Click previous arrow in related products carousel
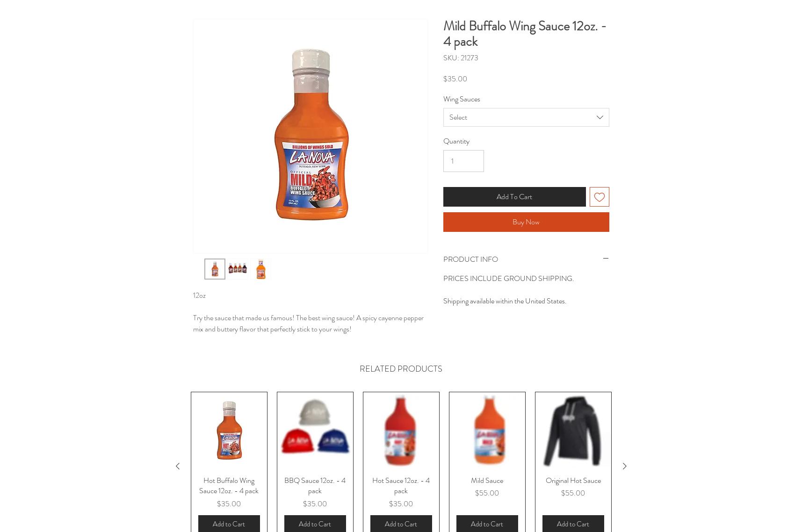 click(178, 466)
